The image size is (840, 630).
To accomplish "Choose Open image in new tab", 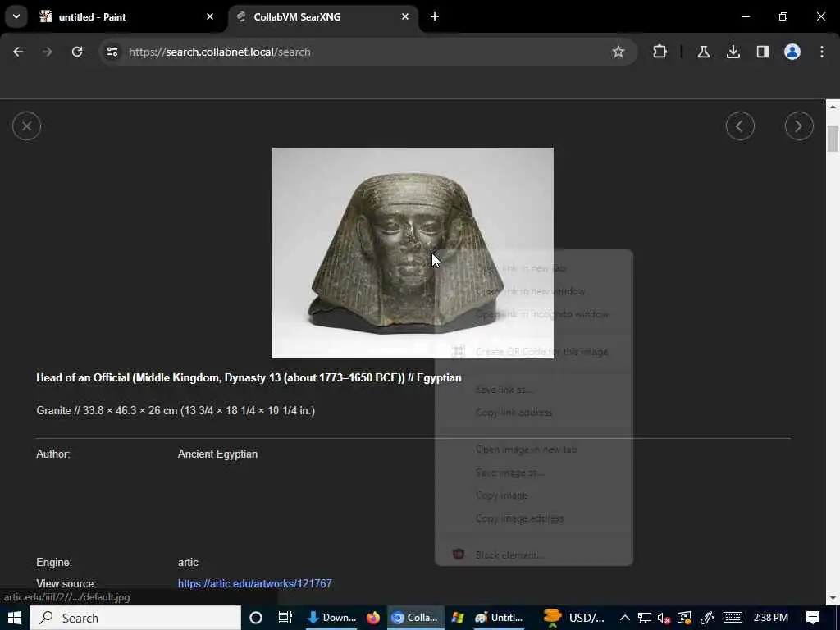I will coord(533,450).
